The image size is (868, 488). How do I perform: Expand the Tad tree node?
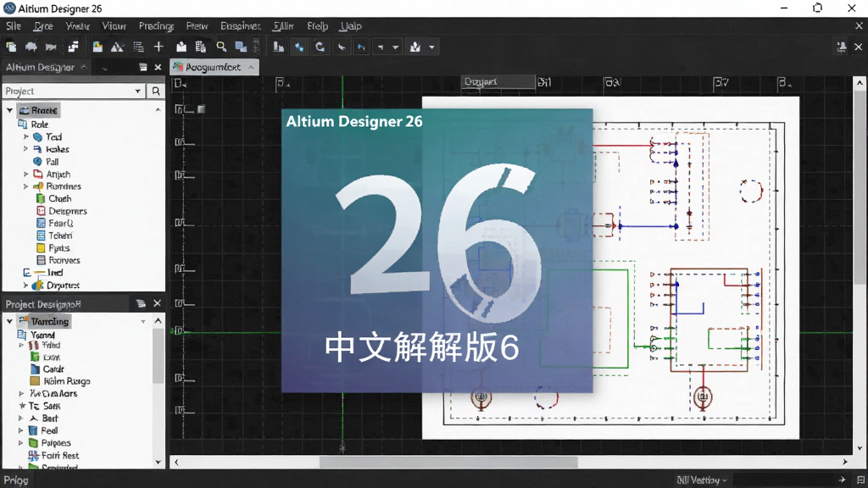point(25,136)
